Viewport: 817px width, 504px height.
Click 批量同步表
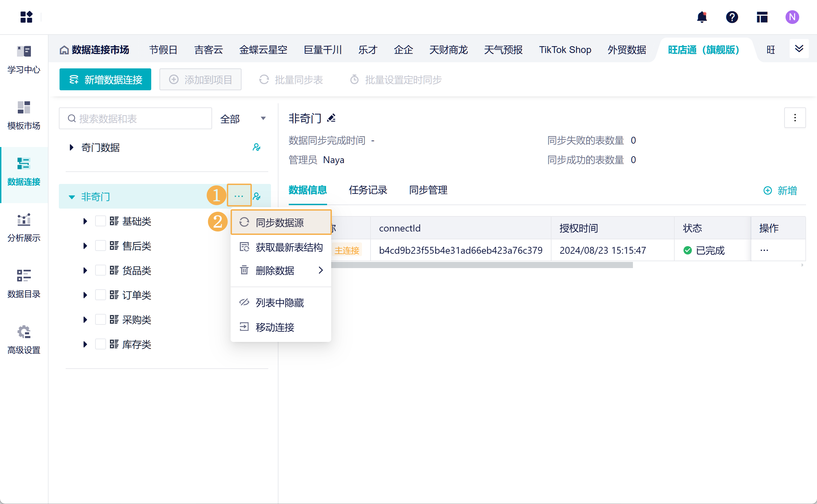click(x=291, y=80)
